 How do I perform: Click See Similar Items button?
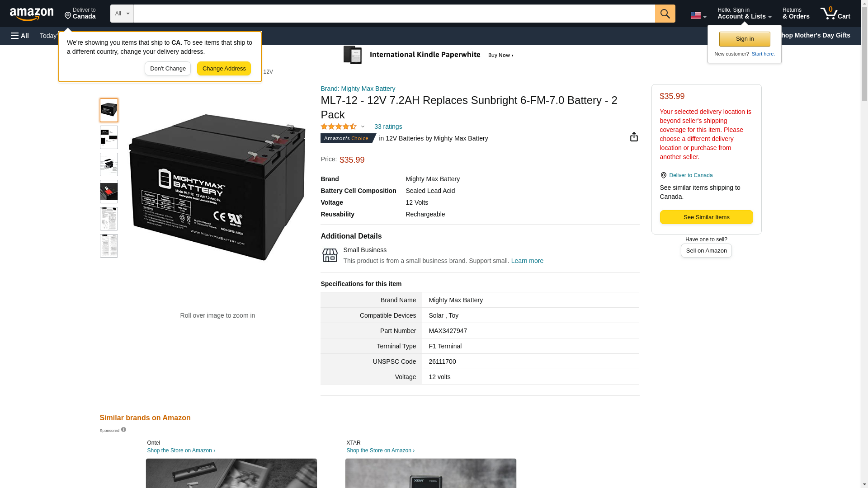[706, 217]
